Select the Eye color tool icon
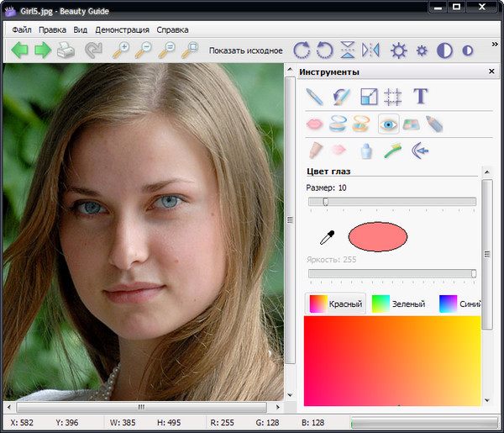Viewport: 504px width, 433px height. coord(388,124)
